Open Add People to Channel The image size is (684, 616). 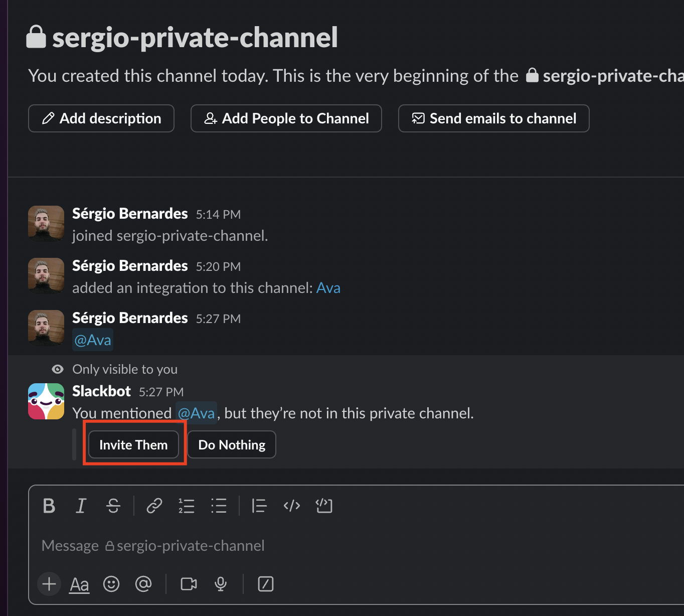tap(286, 118)
